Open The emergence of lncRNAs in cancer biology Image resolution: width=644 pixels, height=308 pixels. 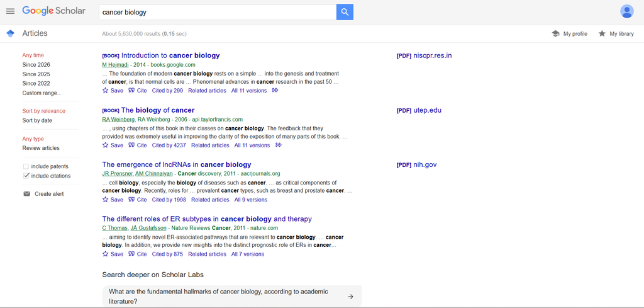[177, 164]
